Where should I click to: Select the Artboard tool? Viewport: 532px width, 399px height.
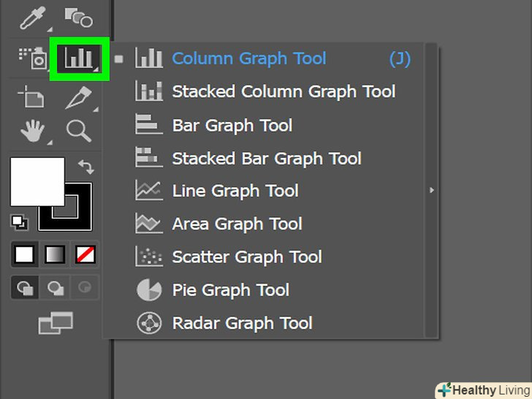(x=32, y=97)
